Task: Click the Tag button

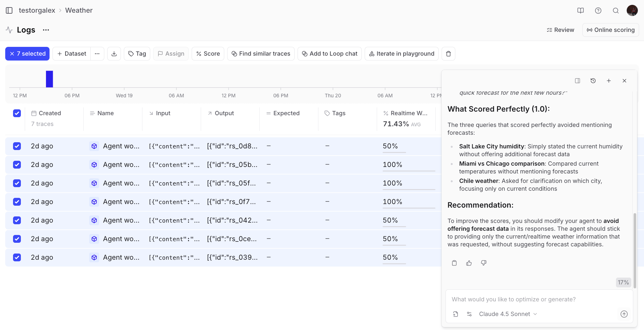Action: pos(137,54)
